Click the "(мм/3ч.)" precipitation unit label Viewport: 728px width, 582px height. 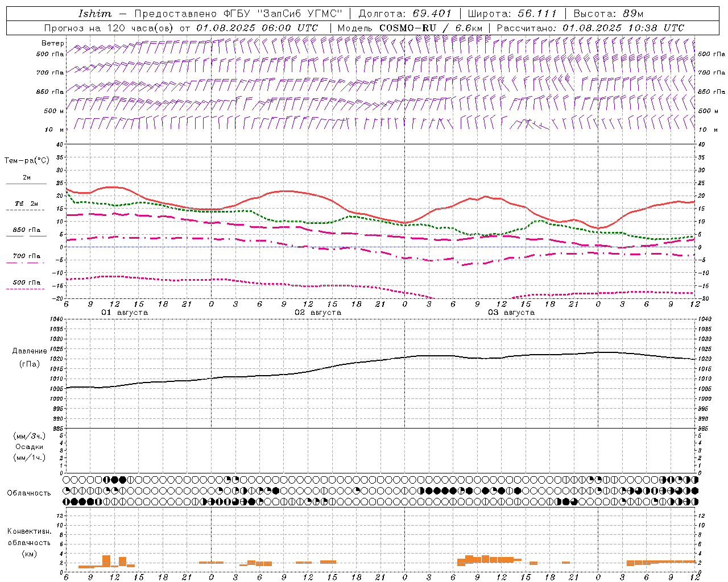tap(30, 436)
